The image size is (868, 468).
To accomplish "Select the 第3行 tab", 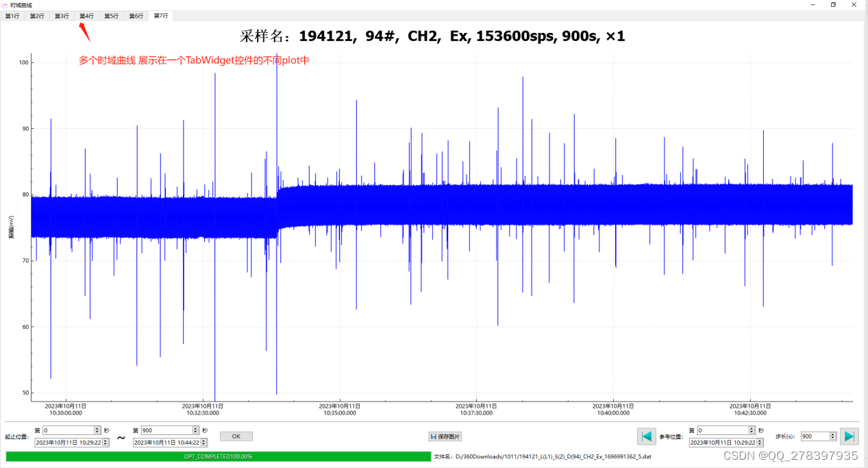I will tap(61, 15).
